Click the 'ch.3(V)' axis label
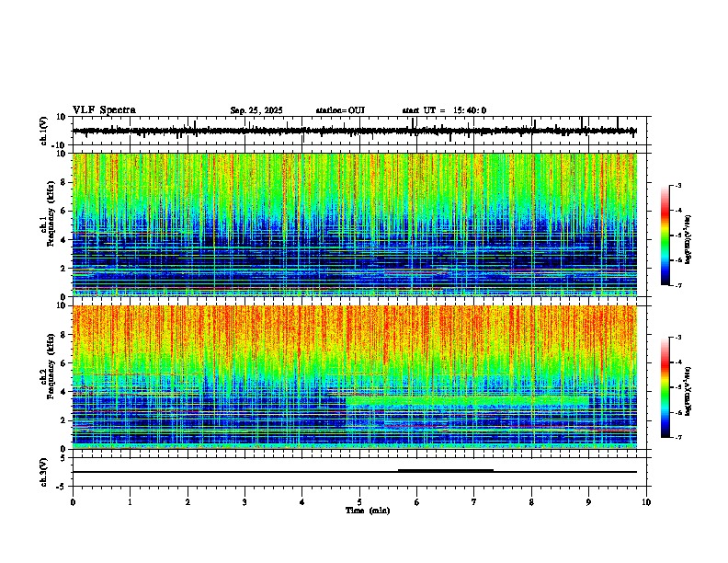This screenshot has height=563, width=728. (45, 472)
